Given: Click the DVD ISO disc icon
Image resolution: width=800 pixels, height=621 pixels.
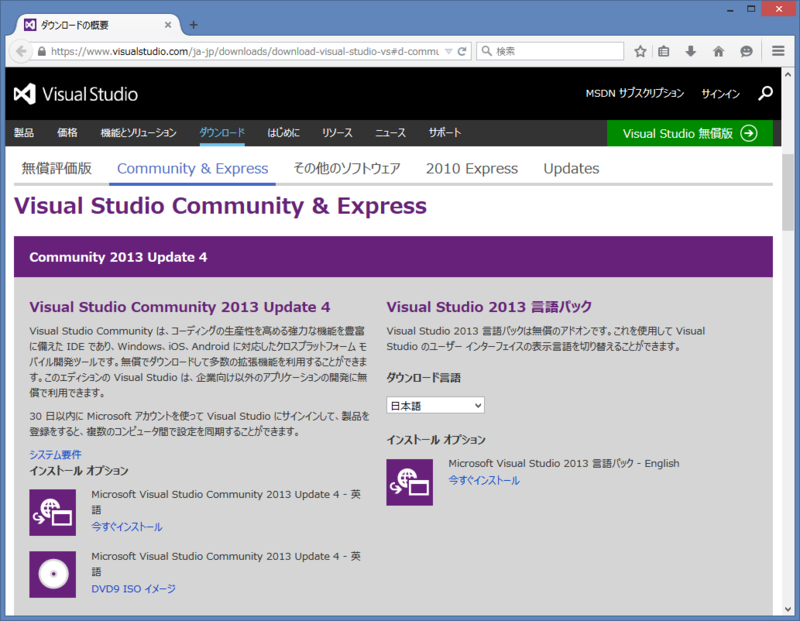Looking at the screenshot, I should (x=53, y=574).
